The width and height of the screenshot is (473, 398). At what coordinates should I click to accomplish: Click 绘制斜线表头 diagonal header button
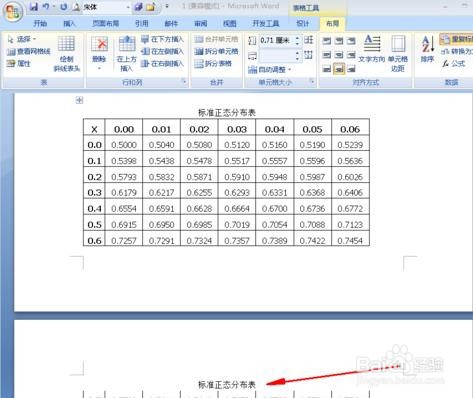(67, 54)
